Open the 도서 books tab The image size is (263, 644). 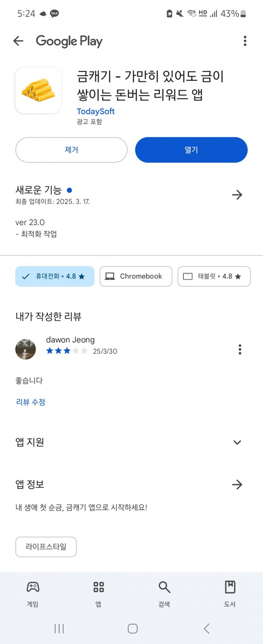coord(230,594)
